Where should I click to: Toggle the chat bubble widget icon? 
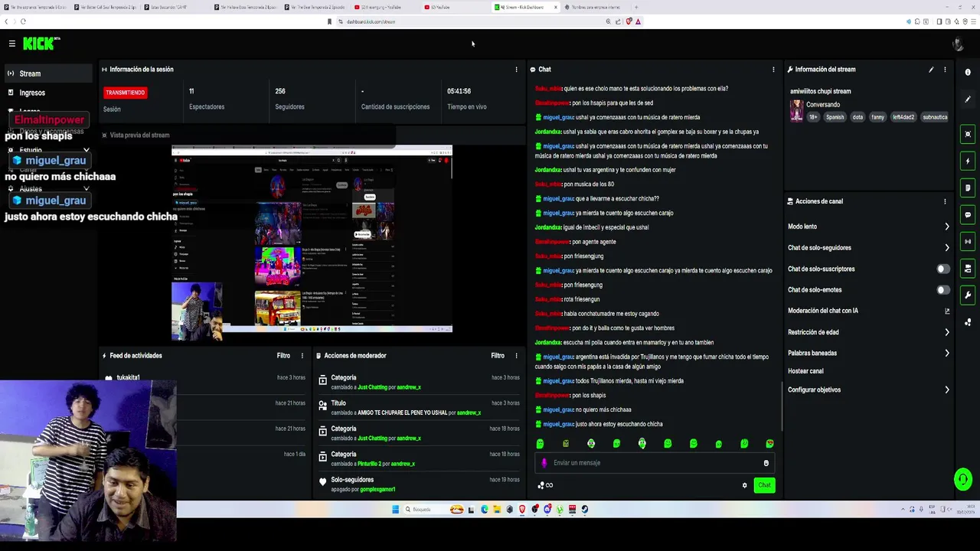[x=968, y=215]
